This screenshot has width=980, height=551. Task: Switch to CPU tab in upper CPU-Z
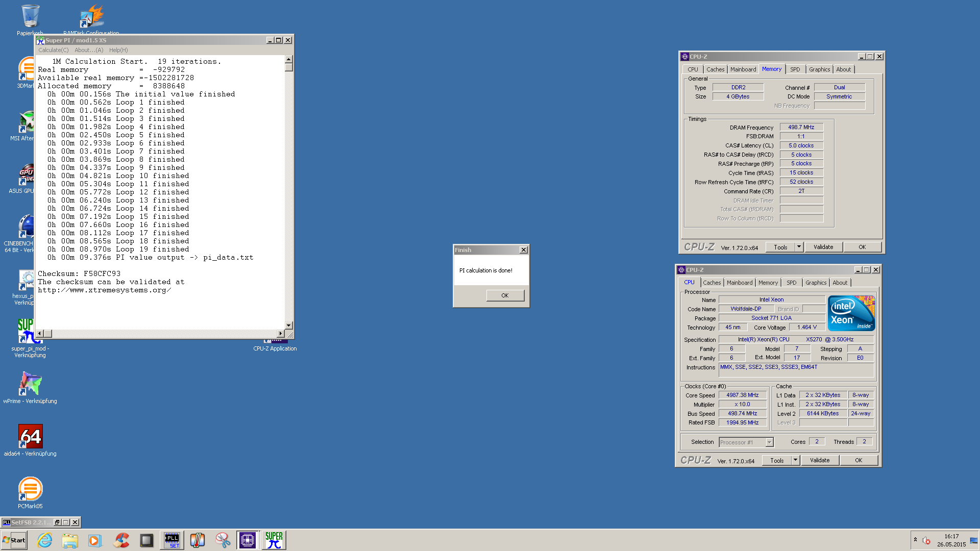tap(693, 69)
